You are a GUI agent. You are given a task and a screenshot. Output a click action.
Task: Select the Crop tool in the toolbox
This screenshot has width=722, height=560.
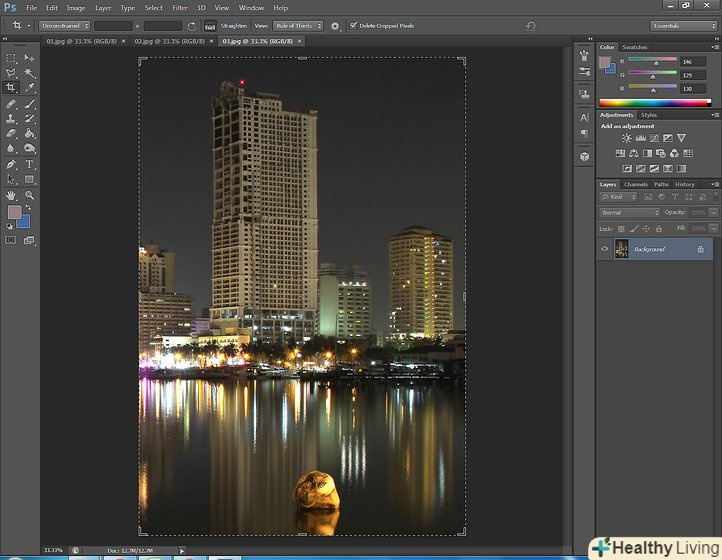11,88
